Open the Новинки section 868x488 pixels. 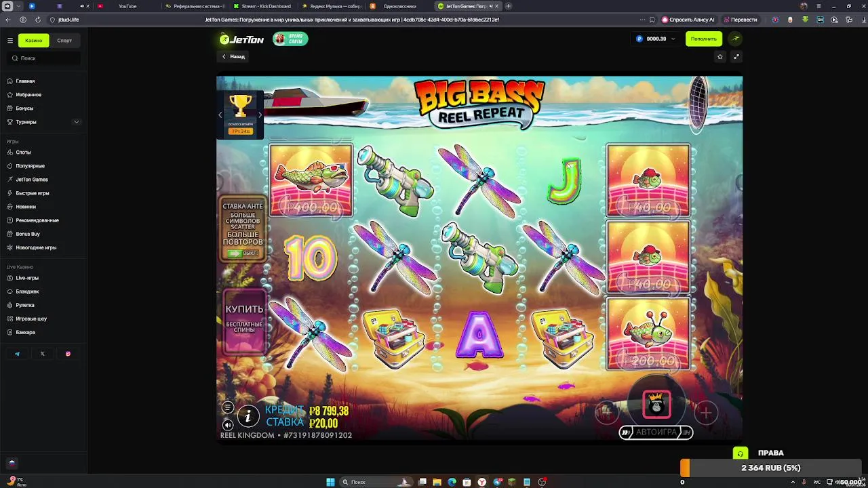(43, 207)
